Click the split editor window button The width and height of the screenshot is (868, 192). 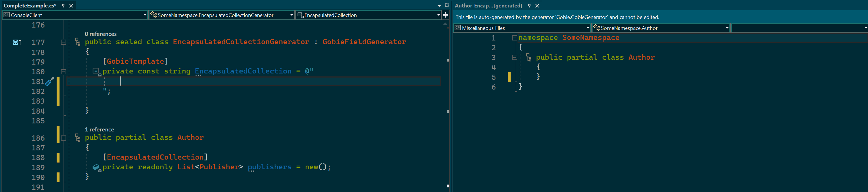click(x=445, y=15)
